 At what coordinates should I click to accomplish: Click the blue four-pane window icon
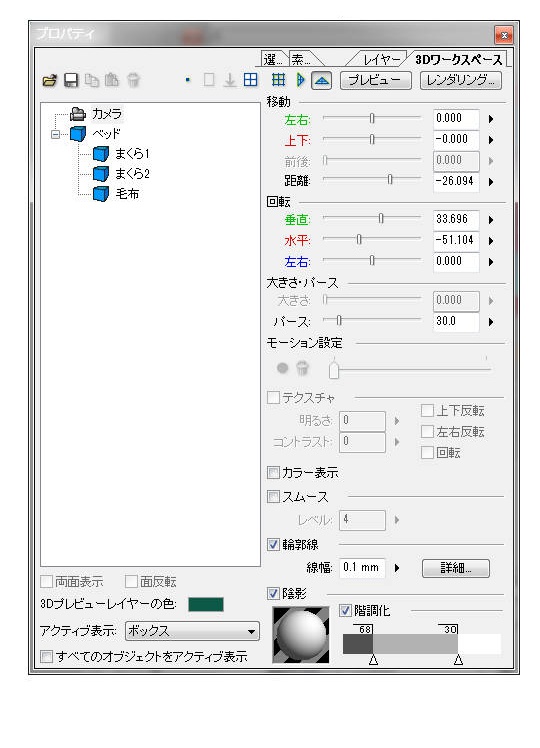250,80
